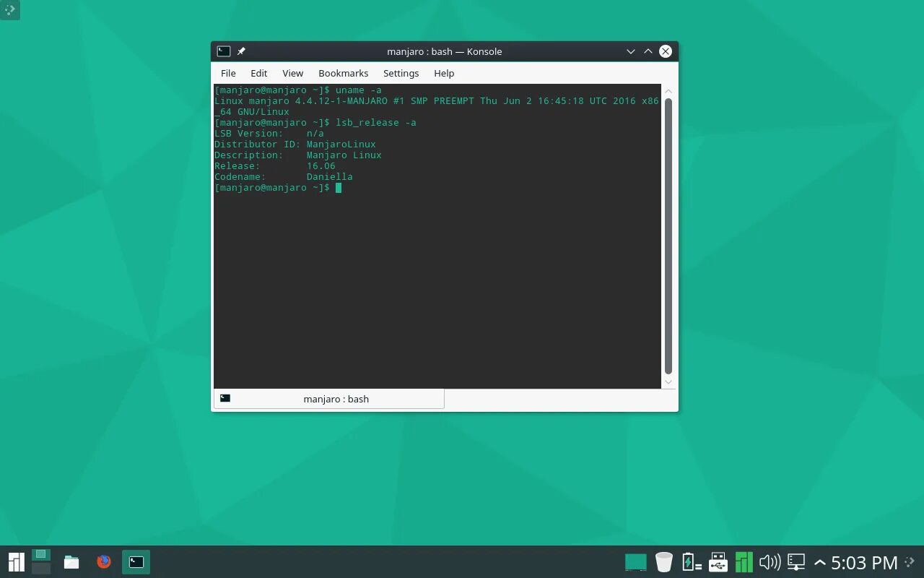Open the Settings menu in Konsole
Screen dimensions: 924x578
click(x=401, y=73)
